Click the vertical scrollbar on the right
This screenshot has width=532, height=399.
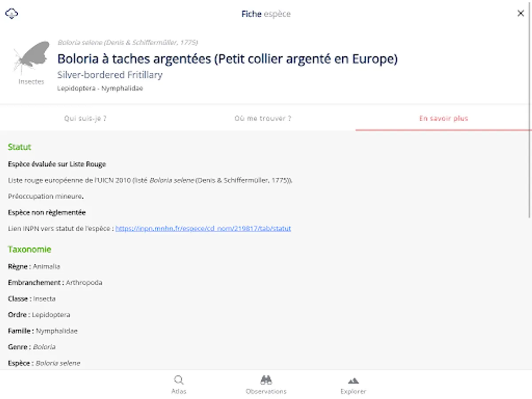coord(530,177)
